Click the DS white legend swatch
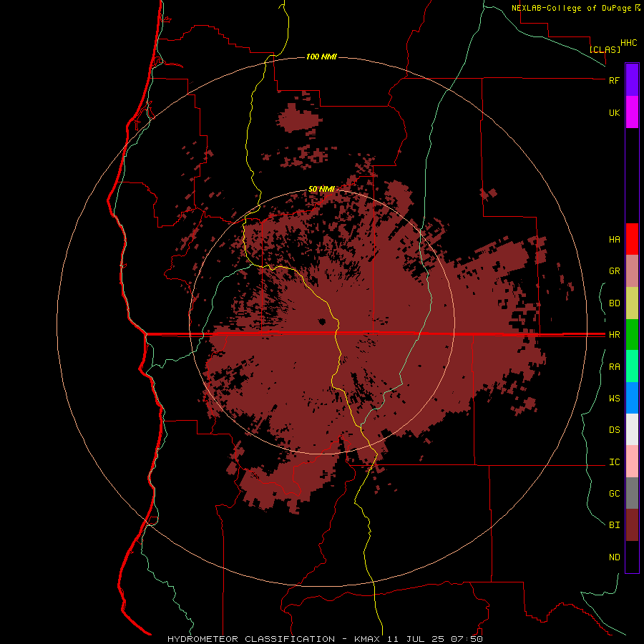Screen dimensions: 644x644 pos(632,429)
